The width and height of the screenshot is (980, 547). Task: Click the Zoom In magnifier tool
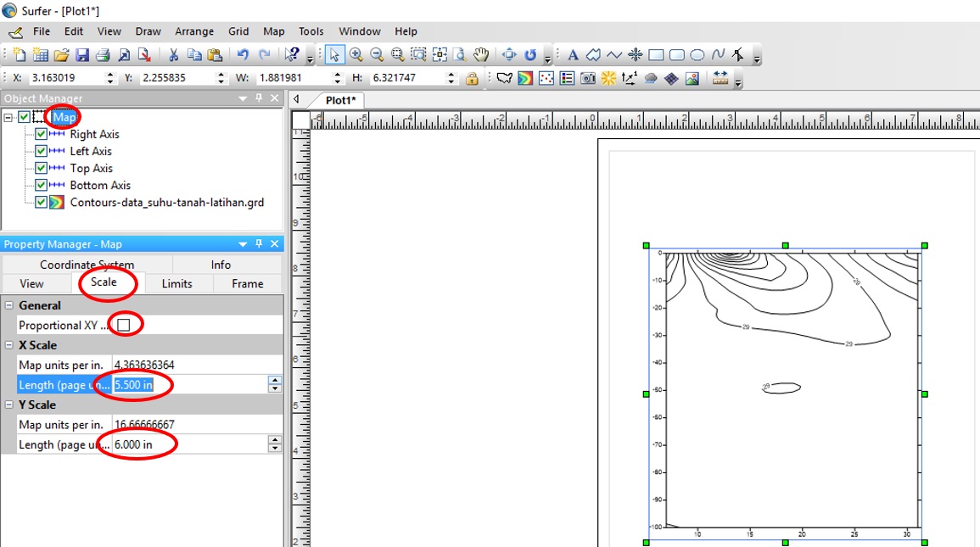356,55
